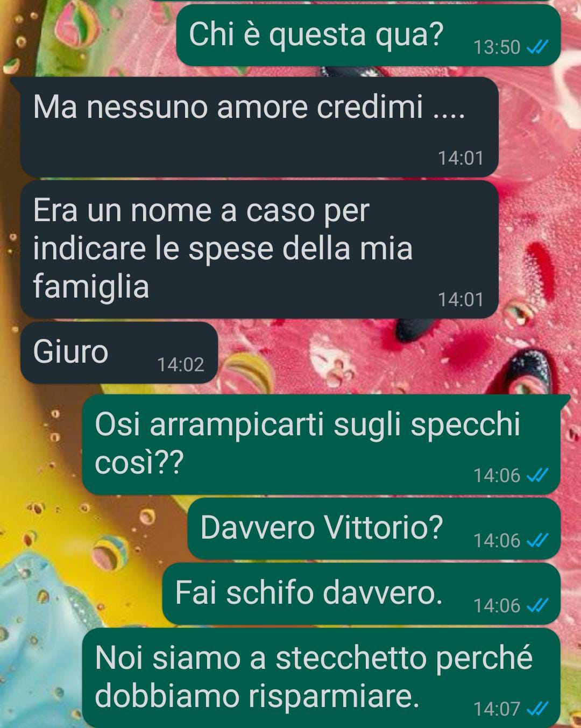The image size is (581, 728).
Task: Click read ticks on 14:07 message
Action: (x=537, y=709)
